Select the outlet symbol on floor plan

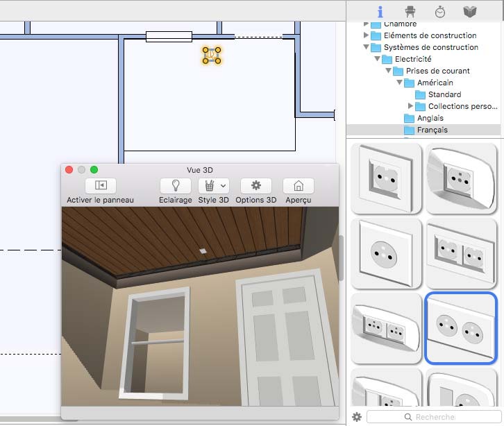[212, 56]
